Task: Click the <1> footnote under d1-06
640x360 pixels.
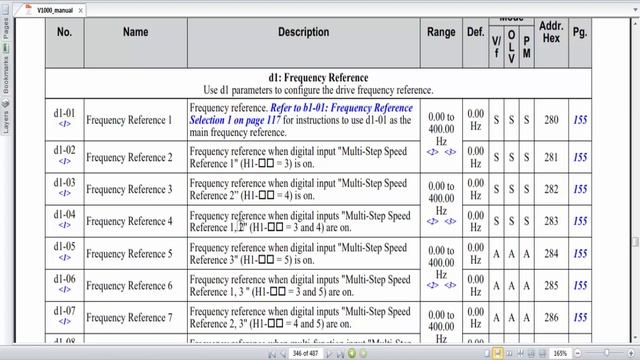Action: pyautogui.click(x=64, y=289)
